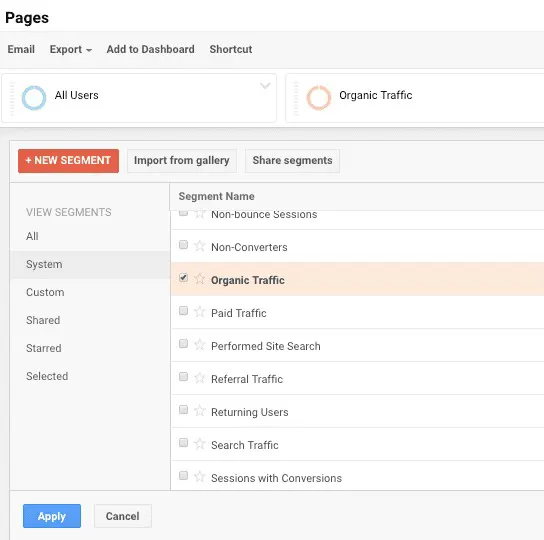
Task: Check the Paid Traffic checkbox
Action: (184, 311)
